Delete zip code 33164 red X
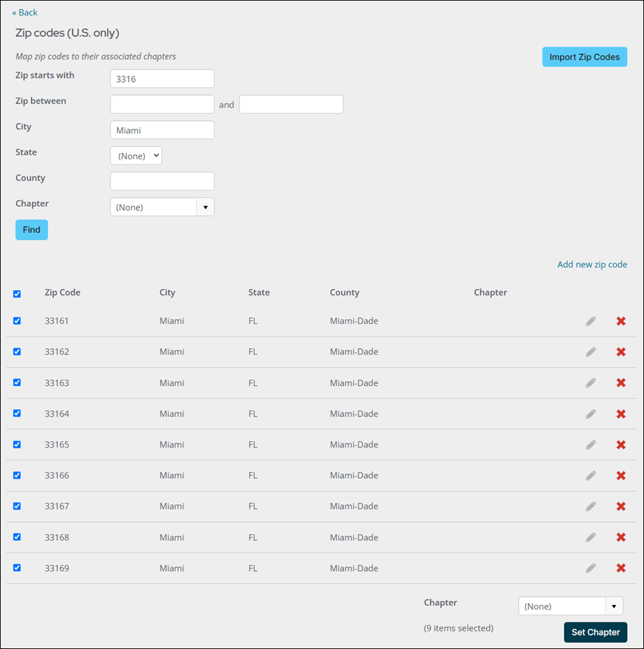This screenshot has width=644, height=649. click(x=621, y=414)
